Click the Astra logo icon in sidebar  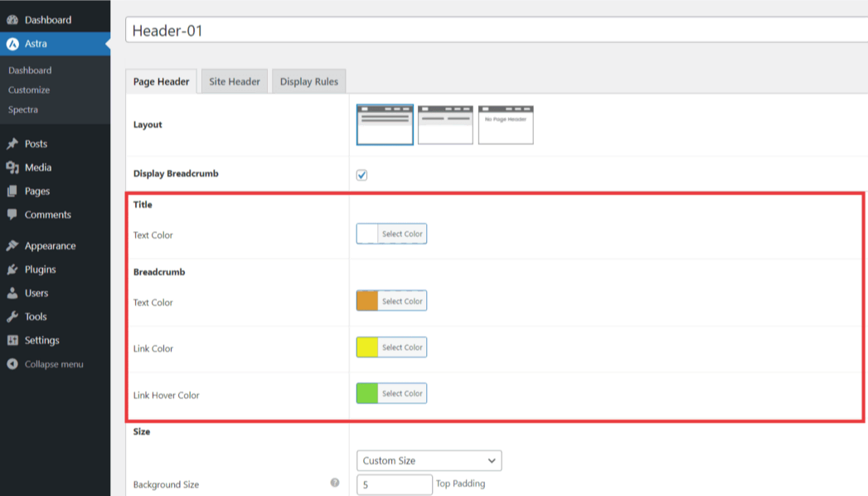(12, 44)
